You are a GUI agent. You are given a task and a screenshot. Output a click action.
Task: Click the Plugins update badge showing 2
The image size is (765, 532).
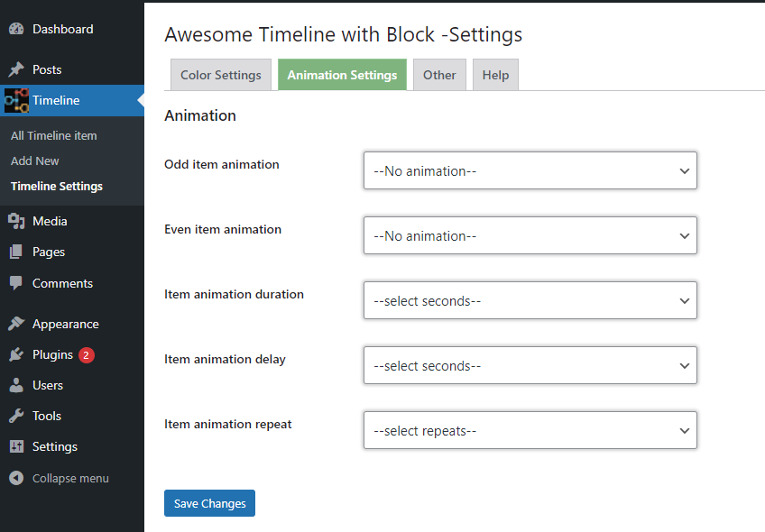coord(87,355)
